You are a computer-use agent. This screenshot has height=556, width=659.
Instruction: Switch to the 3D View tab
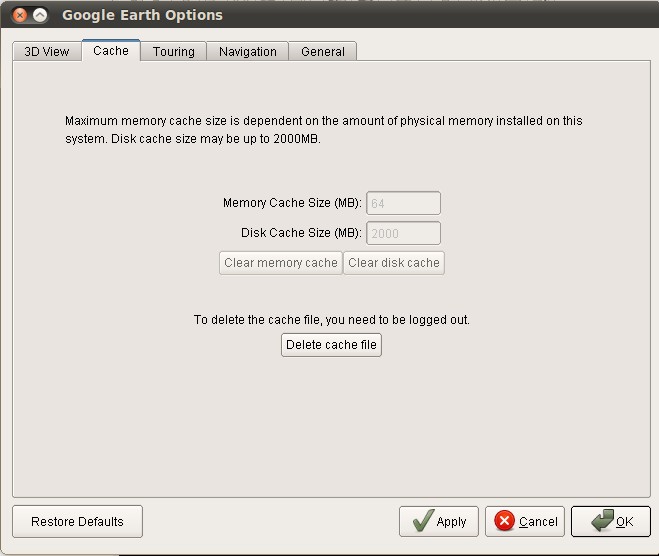tap(47, 52)
